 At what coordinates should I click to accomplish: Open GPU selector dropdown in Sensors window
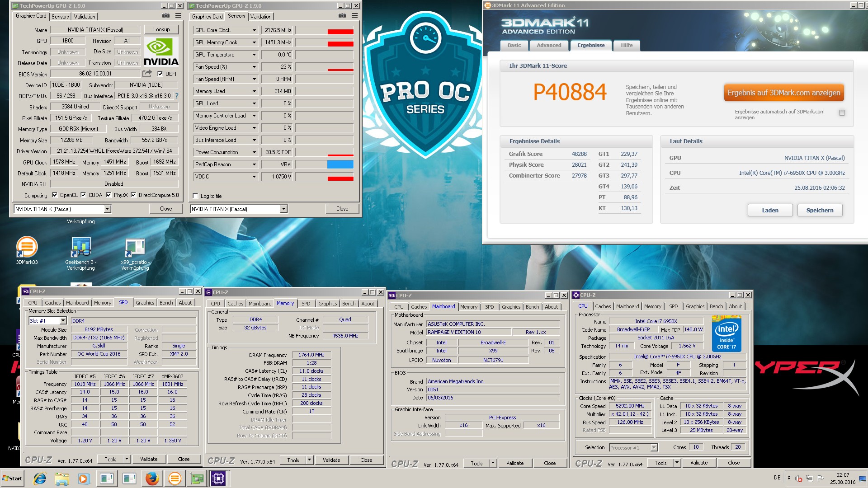point(283,209)
